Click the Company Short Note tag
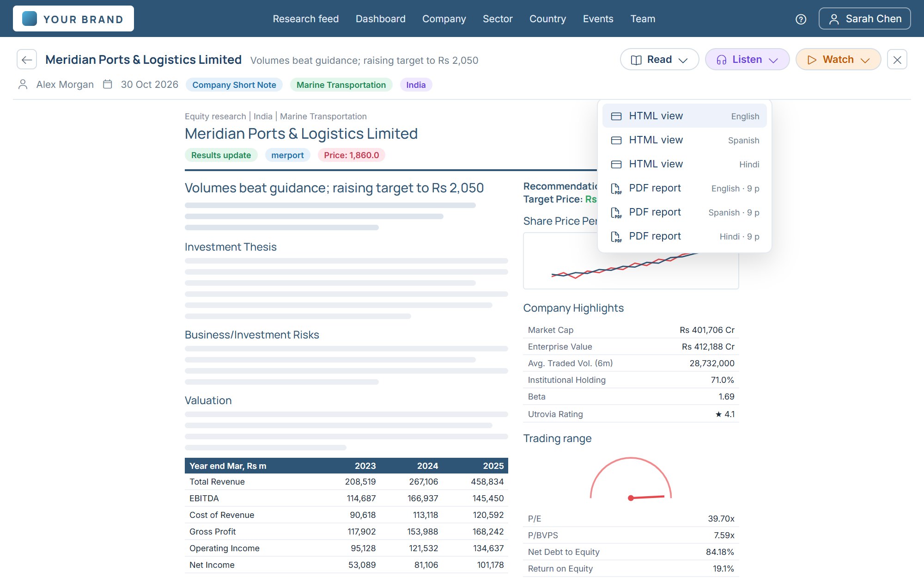This screenshot has width=924, height=578. point(234,85)
